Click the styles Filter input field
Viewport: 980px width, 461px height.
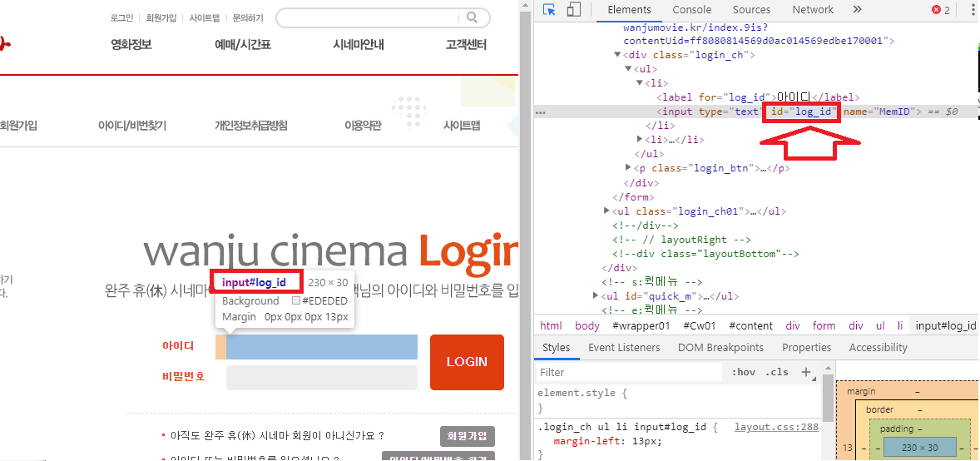point(629,372)
